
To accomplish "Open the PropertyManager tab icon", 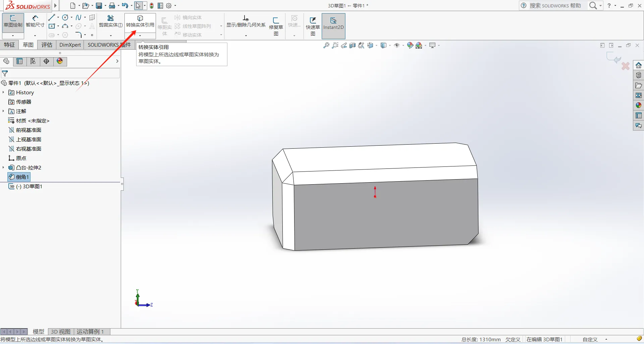I will [19, 61].
